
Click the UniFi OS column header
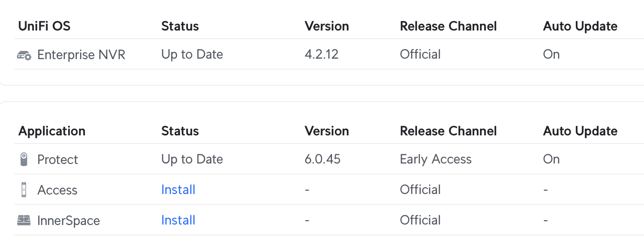pyautogui.click(x=44, y=26)
